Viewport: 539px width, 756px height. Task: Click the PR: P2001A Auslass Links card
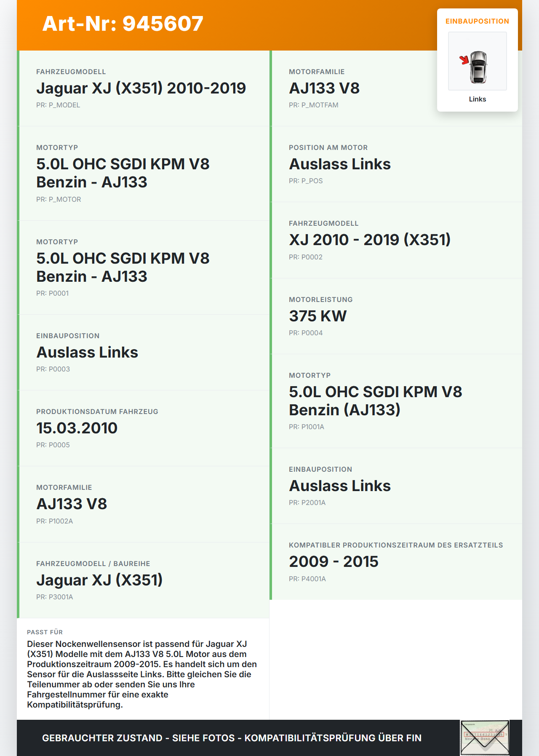[396, 486]
